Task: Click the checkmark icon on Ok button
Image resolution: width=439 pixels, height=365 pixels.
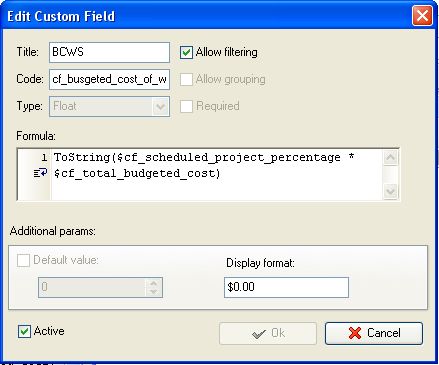Action: coord(259,334)
